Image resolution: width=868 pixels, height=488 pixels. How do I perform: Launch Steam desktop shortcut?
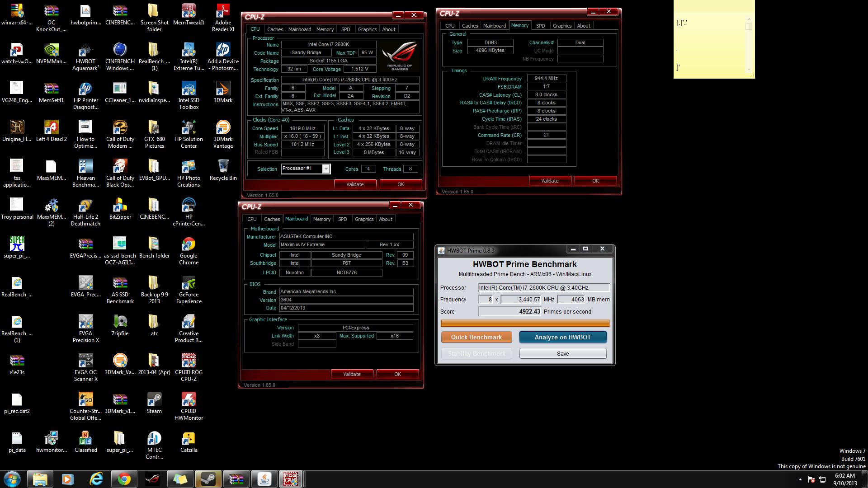coord(154,403)
